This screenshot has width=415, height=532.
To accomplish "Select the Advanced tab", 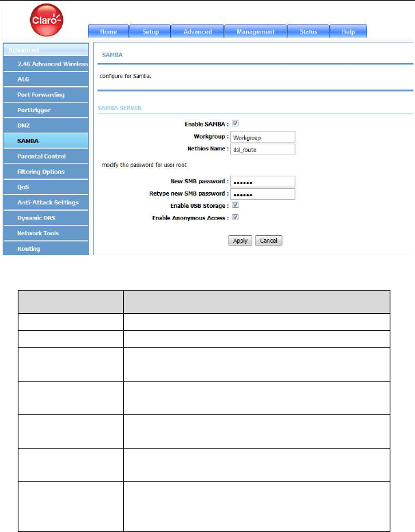I will click(198, 31).
